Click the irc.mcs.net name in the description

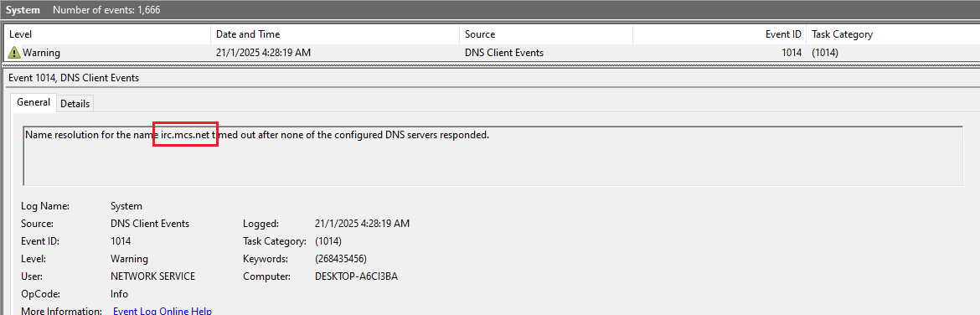(185, 134)
